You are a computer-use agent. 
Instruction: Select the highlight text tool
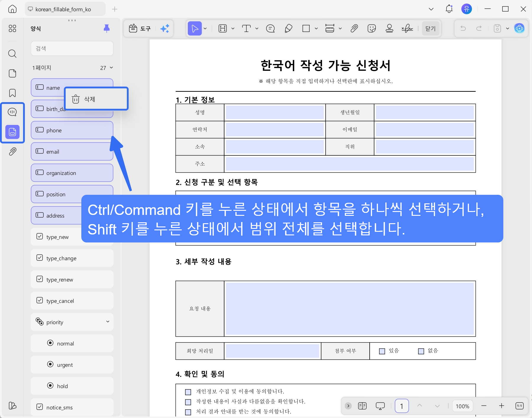point(223,28)
